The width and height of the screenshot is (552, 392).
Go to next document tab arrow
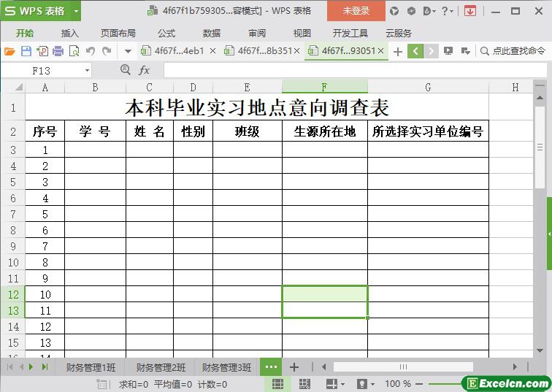[431, 51]
